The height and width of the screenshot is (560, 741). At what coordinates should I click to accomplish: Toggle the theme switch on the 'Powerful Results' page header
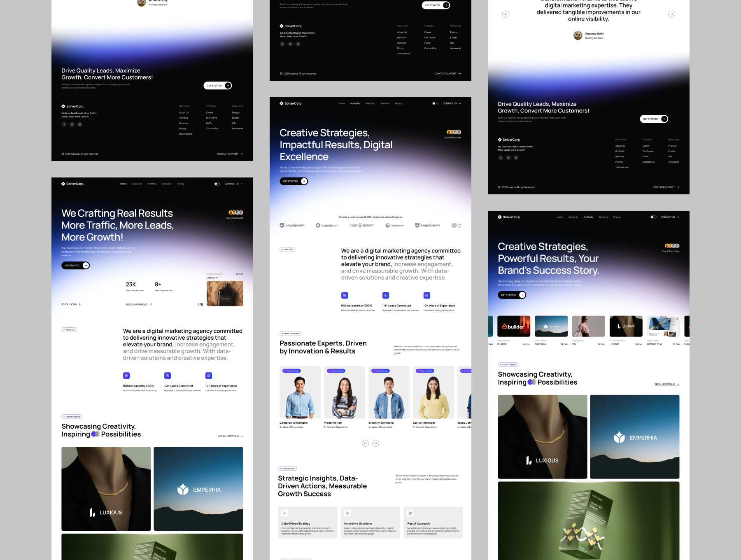(653, 217)
